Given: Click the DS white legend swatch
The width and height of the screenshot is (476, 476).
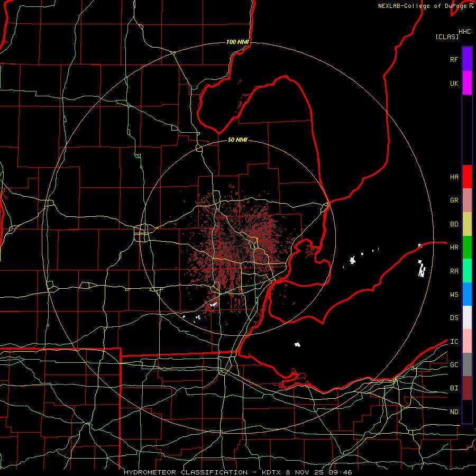Looking at the screenshot, I should [467, 317].
